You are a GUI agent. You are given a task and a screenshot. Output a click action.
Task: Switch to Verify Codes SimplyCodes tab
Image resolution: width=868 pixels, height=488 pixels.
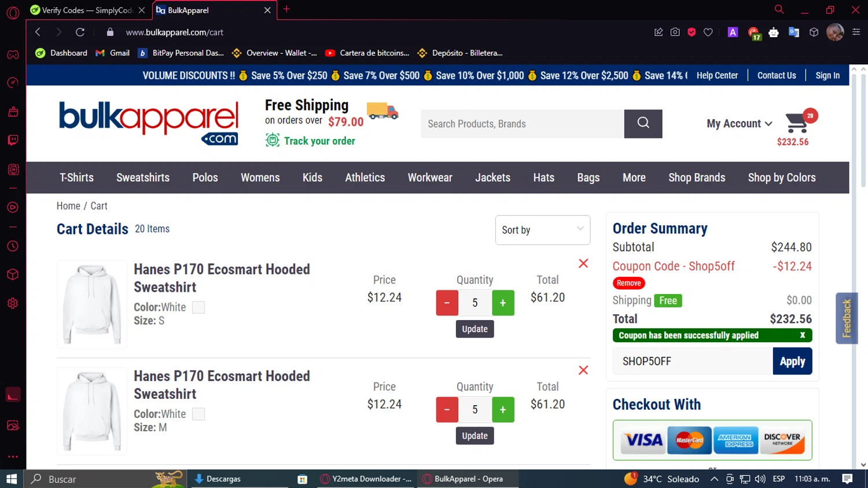click(87, 10)
